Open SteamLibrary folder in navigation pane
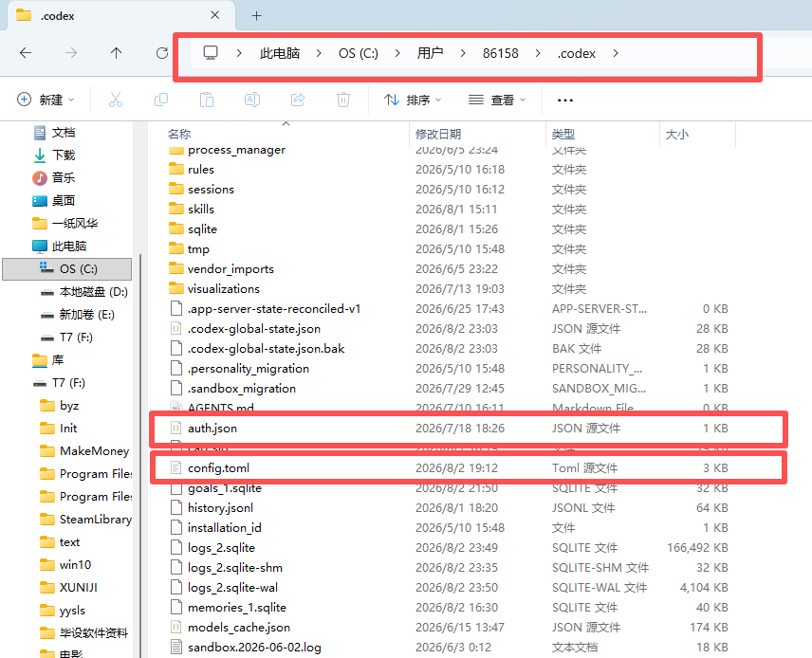 pos(86,520)
